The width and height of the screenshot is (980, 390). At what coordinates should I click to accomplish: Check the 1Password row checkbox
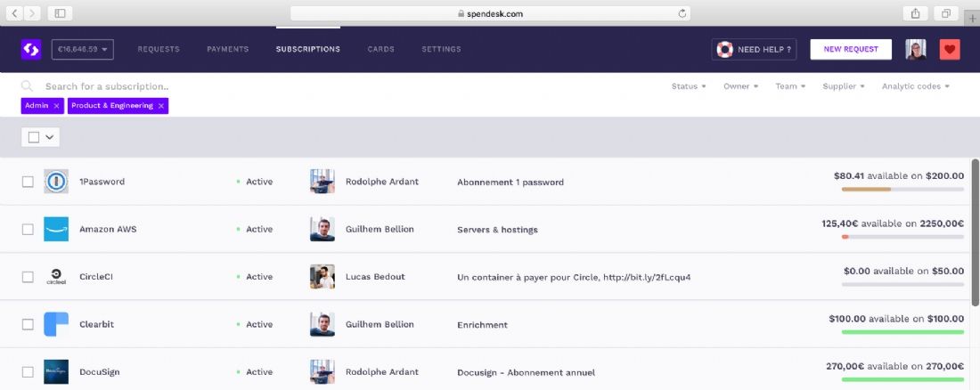pyautogui.click(x=28, y=182)
